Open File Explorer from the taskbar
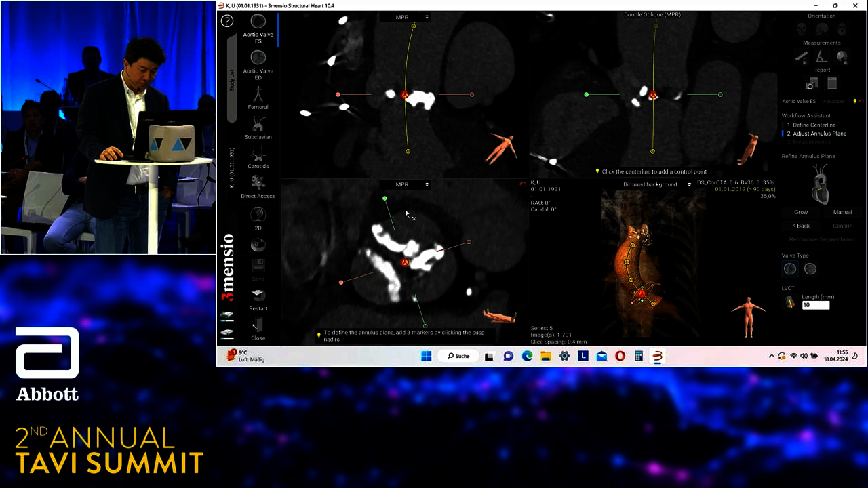Screen dimensions: 868x488 click(545, 356)
